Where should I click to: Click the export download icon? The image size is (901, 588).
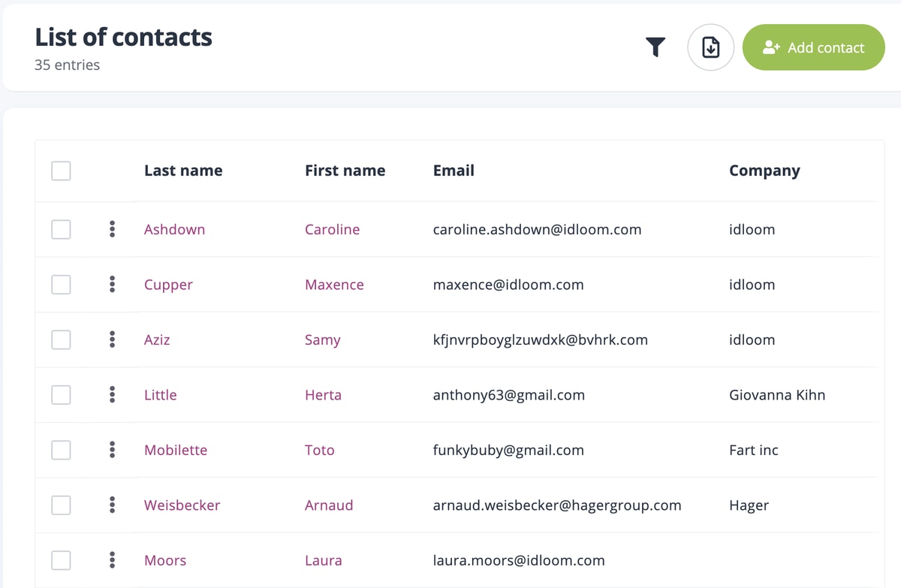click(x=710, y=48)
